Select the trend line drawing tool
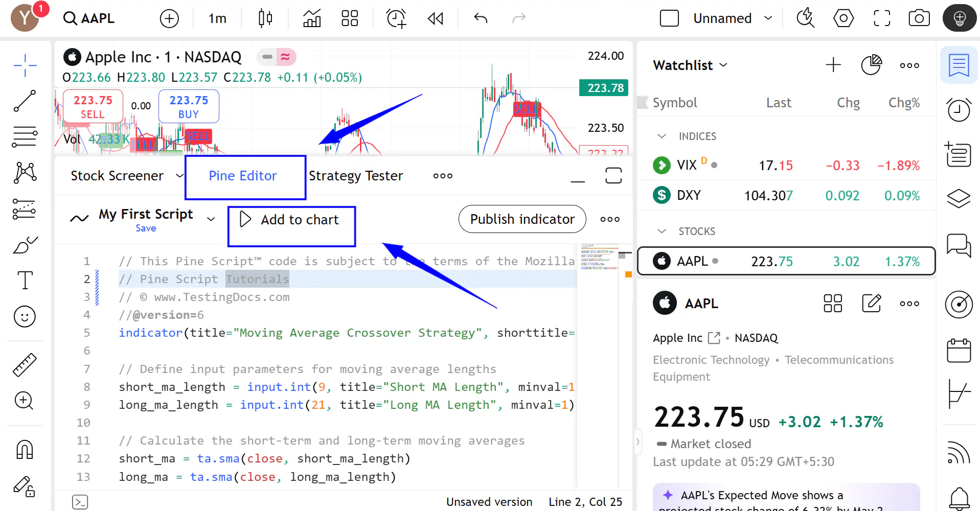The height and width of the screenshot is (511, 980). coord(25,101)
